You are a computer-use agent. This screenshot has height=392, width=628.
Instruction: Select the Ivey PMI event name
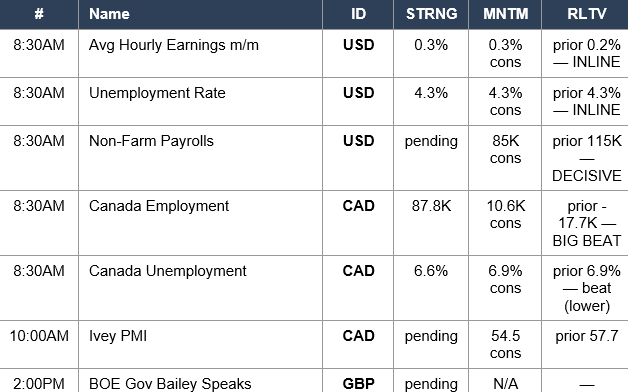(118, 336)
